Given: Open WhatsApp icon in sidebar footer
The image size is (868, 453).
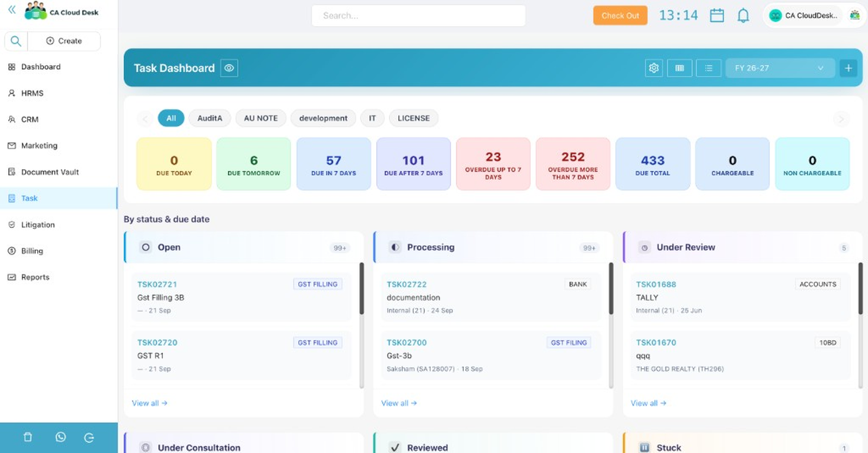Looking at the screenshot, I should 60,437.
